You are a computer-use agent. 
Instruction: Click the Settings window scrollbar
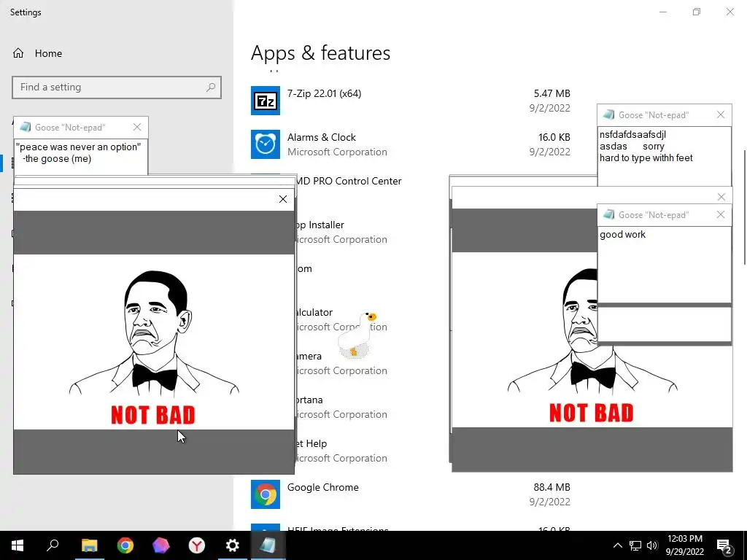point(745,207)
